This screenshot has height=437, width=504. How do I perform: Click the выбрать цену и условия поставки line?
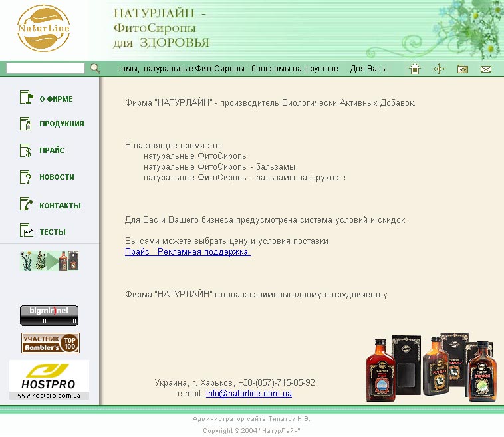point(227,241)
